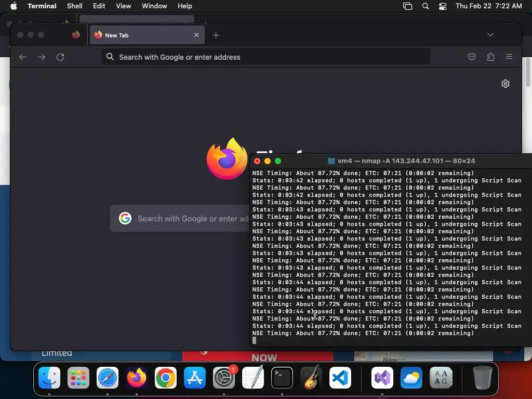This screenshot has width=532, height=399.
Task: Personalize new tab with gear icon
Action: point(505,84)
